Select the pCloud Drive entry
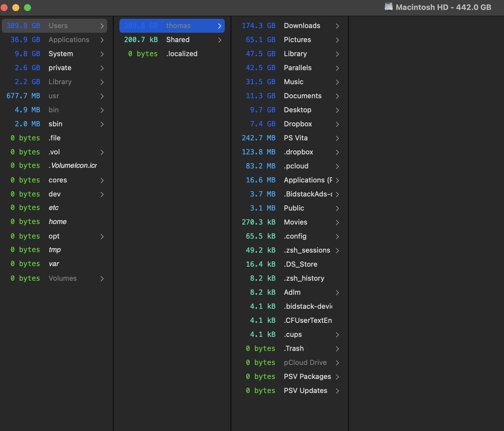 305,363
